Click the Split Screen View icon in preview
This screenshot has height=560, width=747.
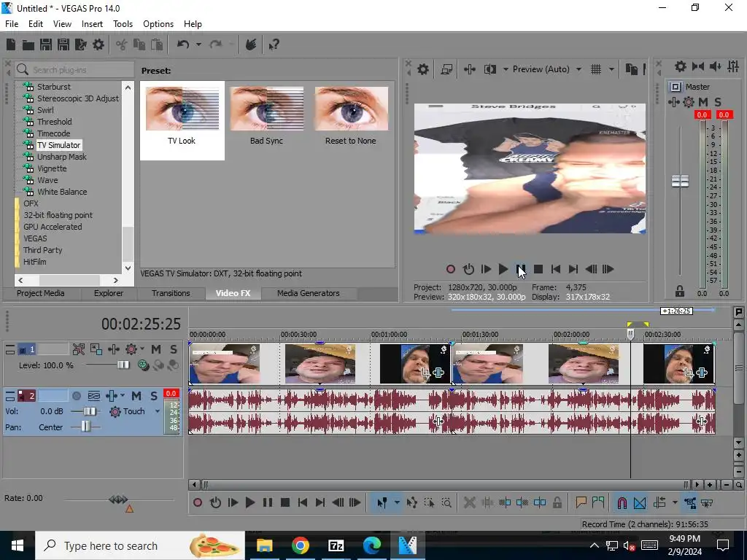click(x=490, y=69)
